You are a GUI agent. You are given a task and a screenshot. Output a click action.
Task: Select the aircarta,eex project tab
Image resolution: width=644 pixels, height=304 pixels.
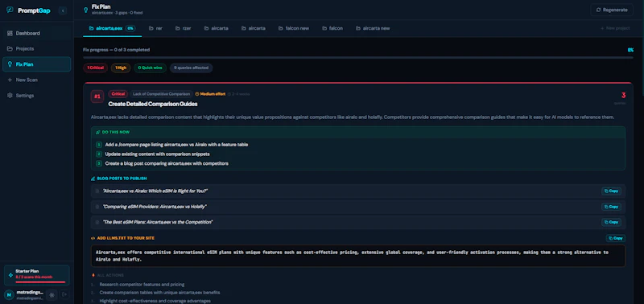coord(112,28)
